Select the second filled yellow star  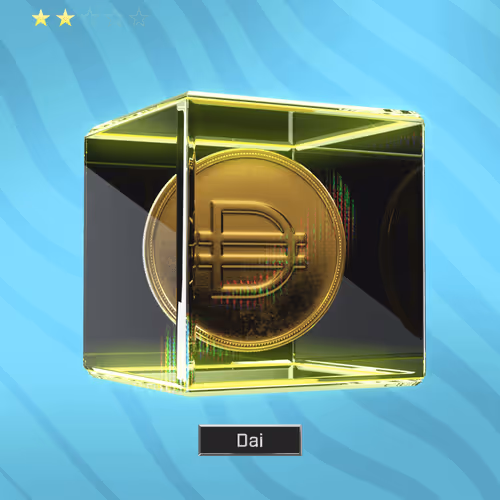65,18
